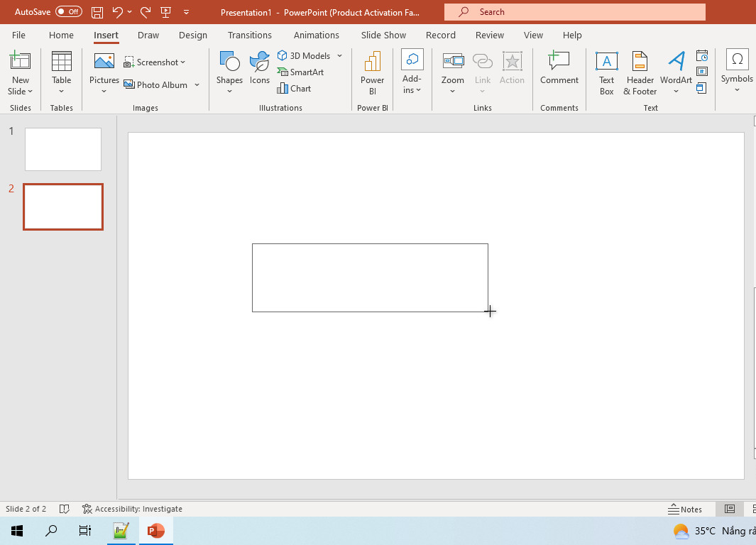Open the WordArt styles dropdown

pos(676,92)
